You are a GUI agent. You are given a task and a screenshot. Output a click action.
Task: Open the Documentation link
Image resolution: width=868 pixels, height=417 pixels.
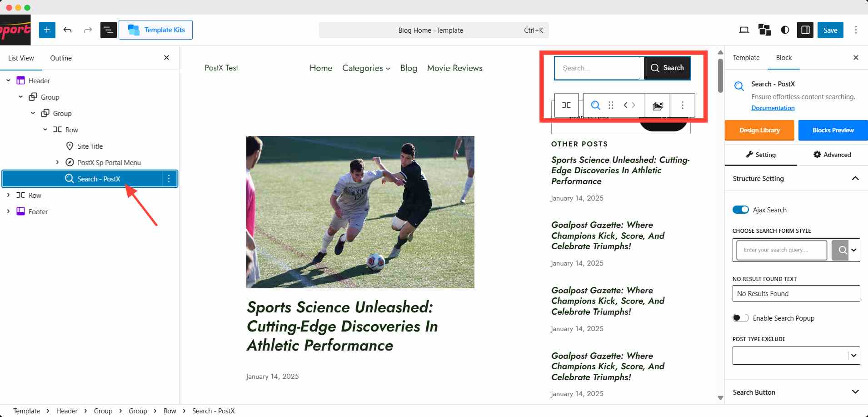pyautogui.click(x=773, y=108)
